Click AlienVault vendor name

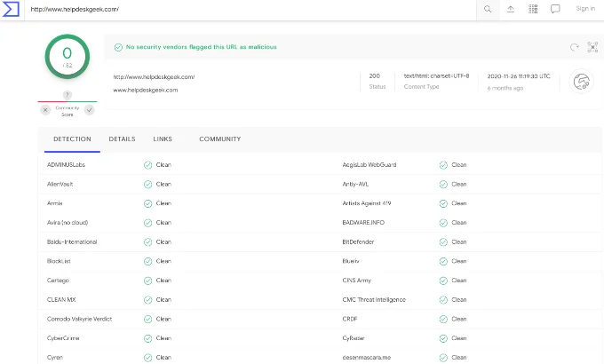click(60, 184)
